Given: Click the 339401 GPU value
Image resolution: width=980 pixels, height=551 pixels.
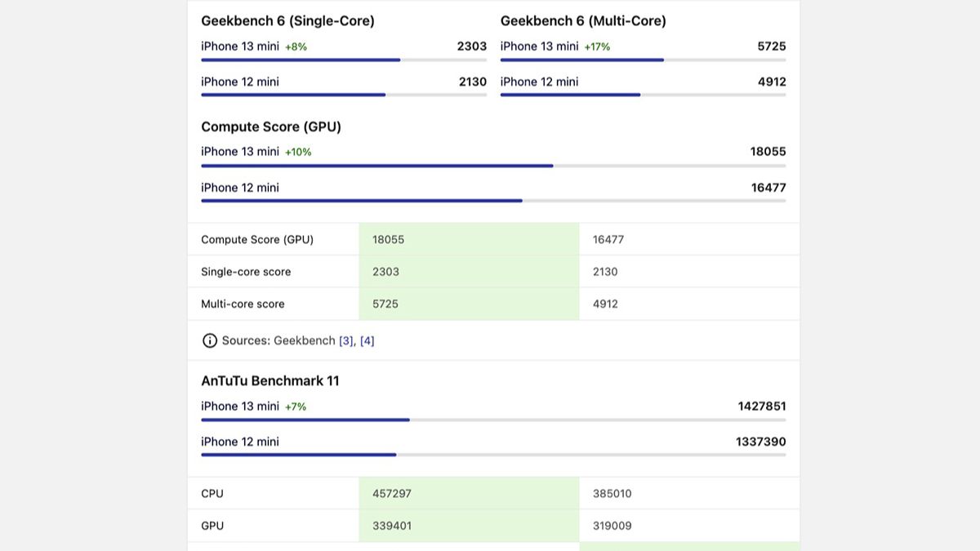Looking at the screenshot, I should 392,526.
